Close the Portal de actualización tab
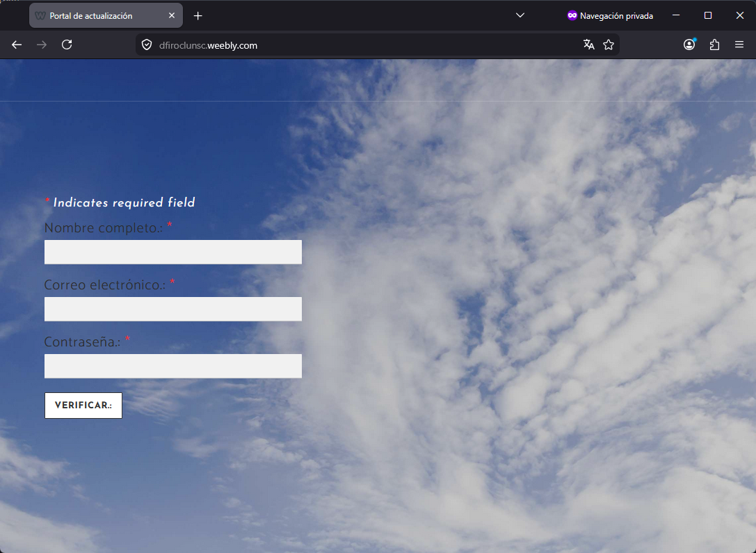 click(x=172, y=15)
